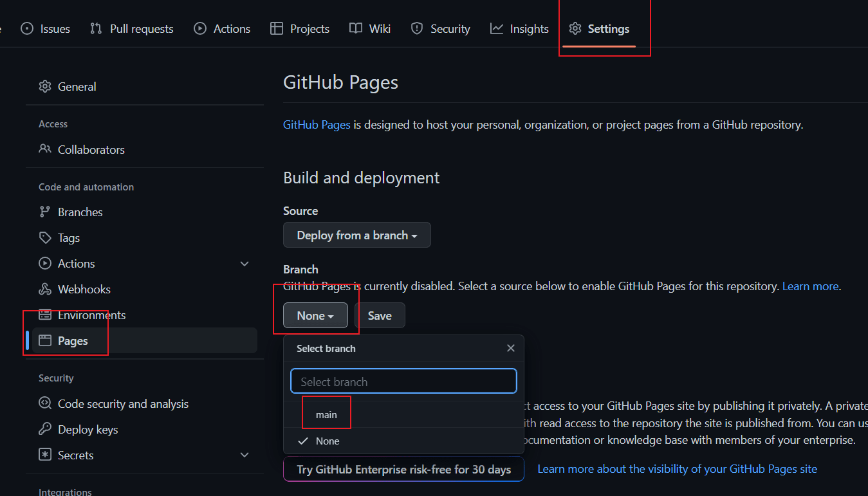Click the Secrets asterisk icon

tap(45, 455)
